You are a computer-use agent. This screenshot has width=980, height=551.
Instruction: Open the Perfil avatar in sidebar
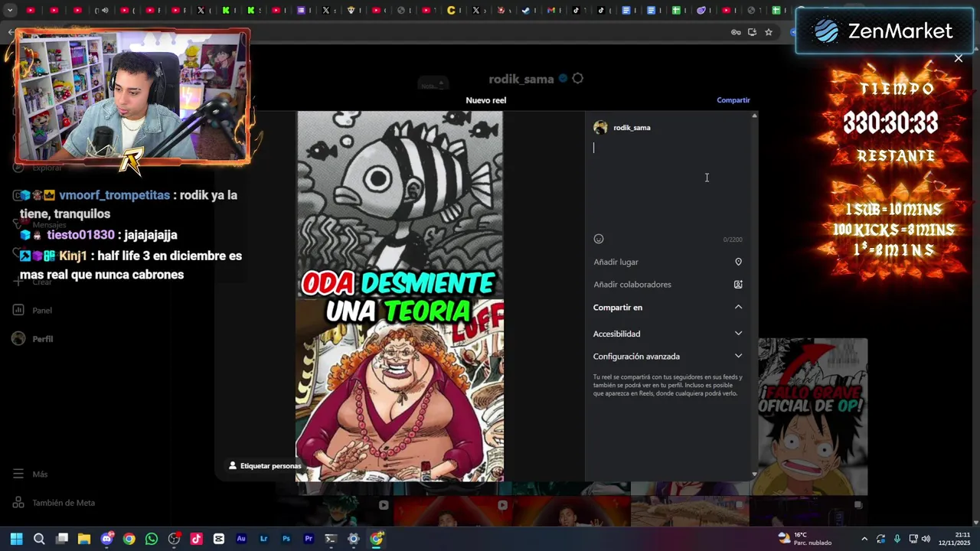coord(18,338)
